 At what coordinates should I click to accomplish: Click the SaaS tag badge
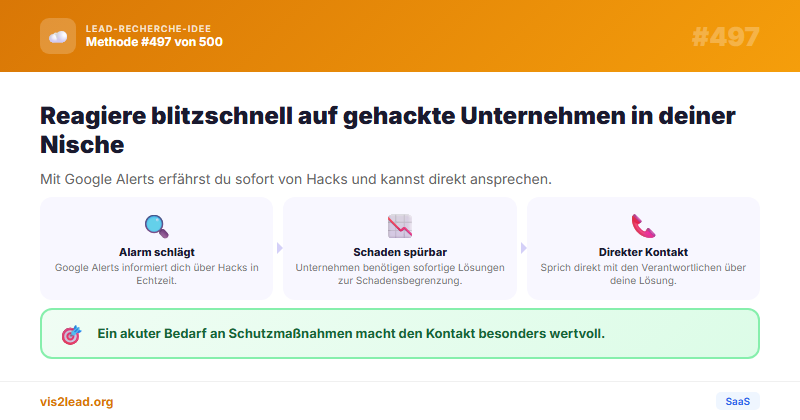pyautogui.click(x=737, y=402)
